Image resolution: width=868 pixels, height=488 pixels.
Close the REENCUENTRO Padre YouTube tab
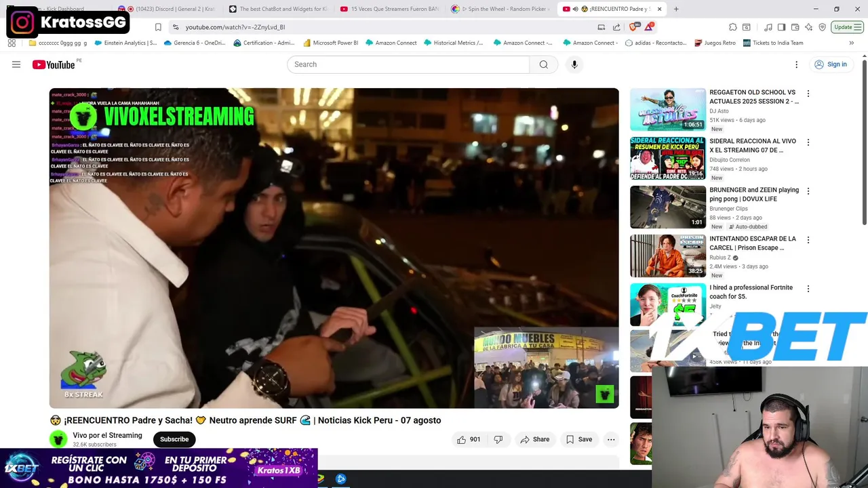[659, 9]
